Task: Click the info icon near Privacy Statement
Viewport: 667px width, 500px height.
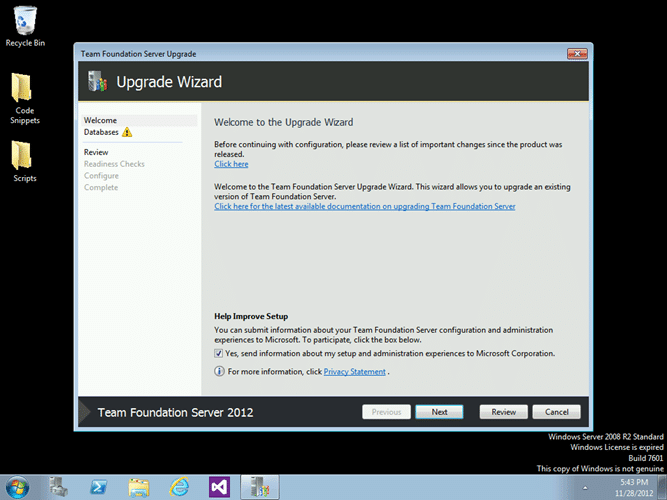Action: (x=219, y=371)
